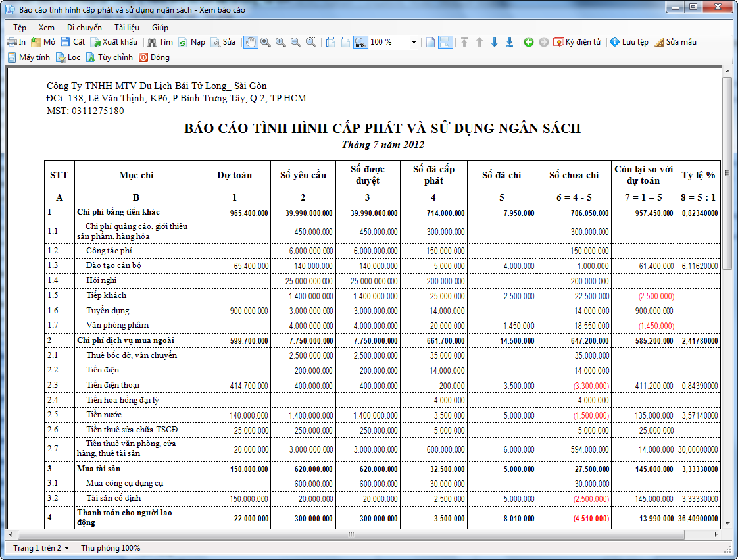Open the Tệp menu
Screen dimensions: 738x560
[19, 28]
